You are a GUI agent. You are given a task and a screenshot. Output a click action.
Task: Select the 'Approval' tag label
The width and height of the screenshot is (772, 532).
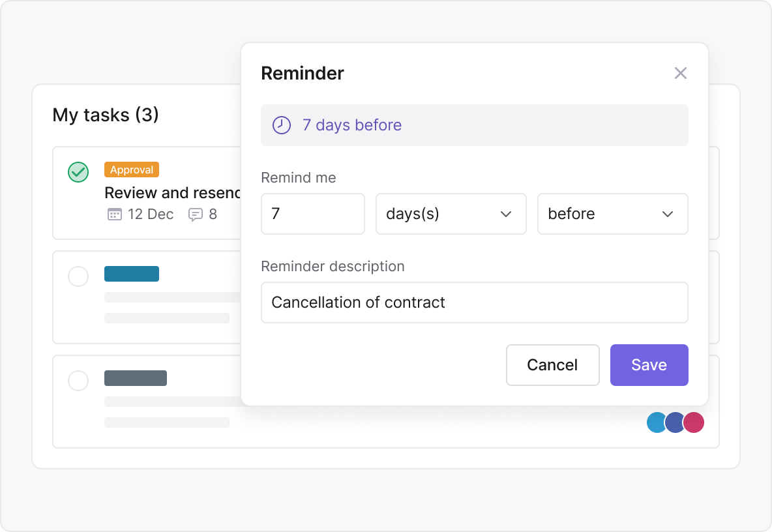pos(132,170)
